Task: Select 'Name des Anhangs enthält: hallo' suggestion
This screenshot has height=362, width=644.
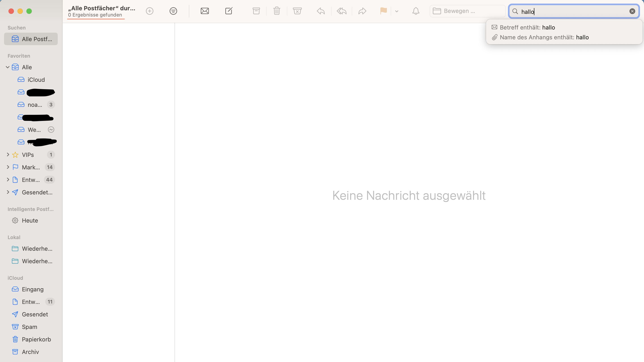Action: click(544, 38)
